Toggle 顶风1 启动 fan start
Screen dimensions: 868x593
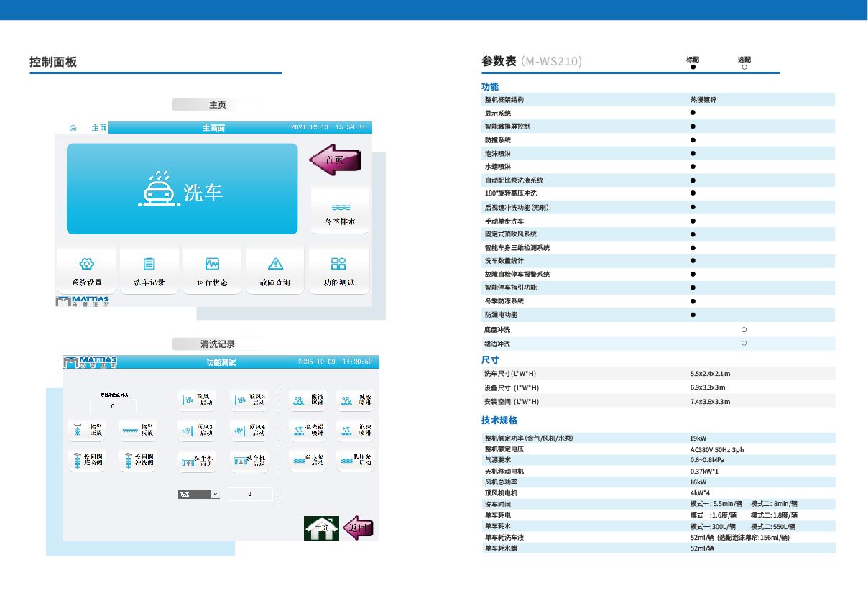point(197,400)
